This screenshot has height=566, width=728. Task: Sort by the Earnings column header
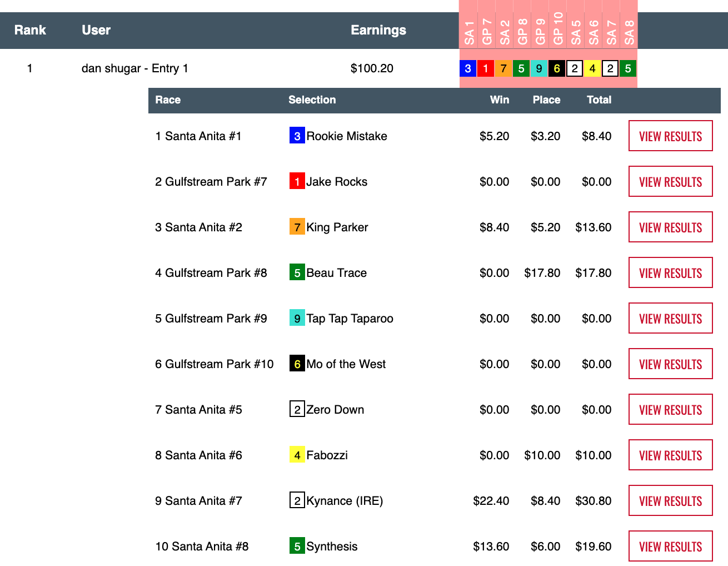coord(378,30)
